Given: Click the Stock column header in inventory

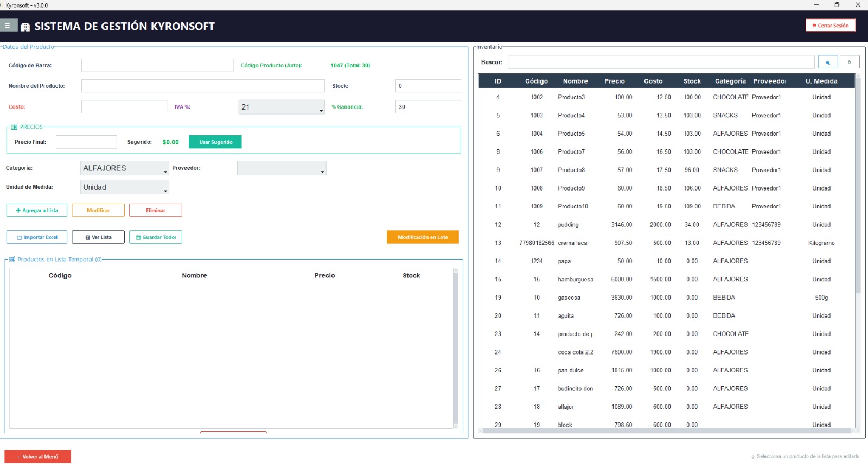Looking at the screenshot, I should click(x=692, y=81).
